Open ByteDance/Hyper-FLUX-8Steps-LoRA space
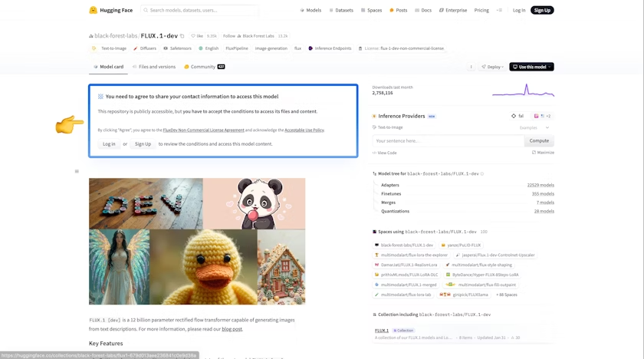This screenshot has height=359, width=644. click(482, 275)
